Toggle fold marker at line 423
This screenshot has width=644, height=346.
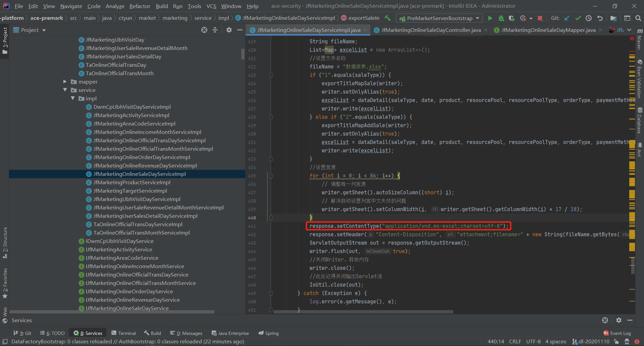(x=271, y=75)
